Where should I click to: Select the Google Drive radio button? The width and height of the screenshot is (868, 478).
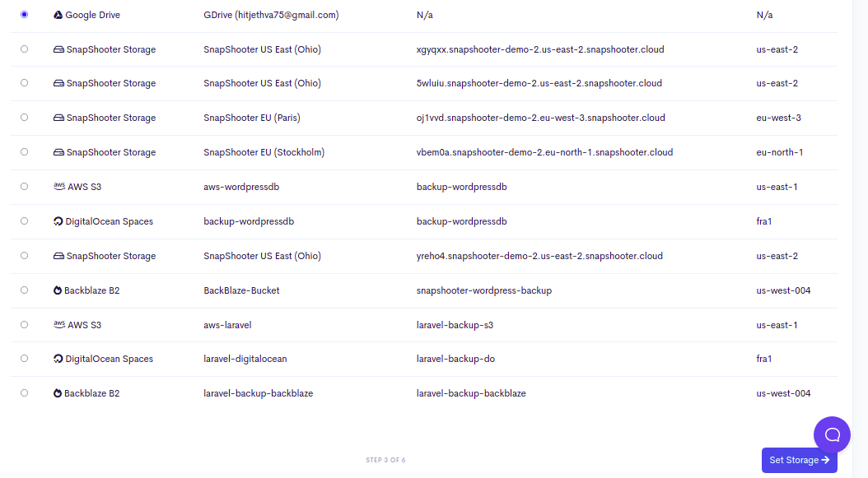pyautogui.click(x=25, y=14)
